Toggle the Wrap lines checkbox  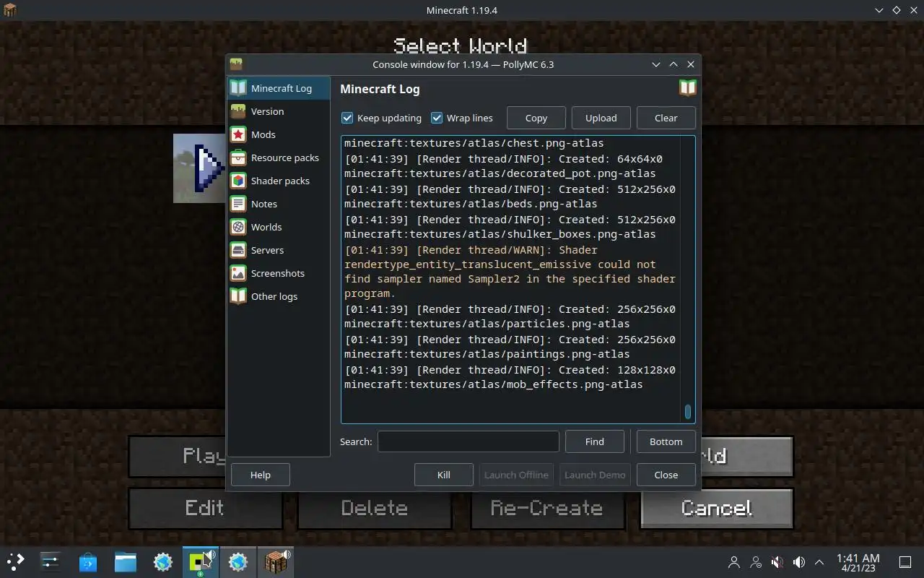click(x=437, y=118)
